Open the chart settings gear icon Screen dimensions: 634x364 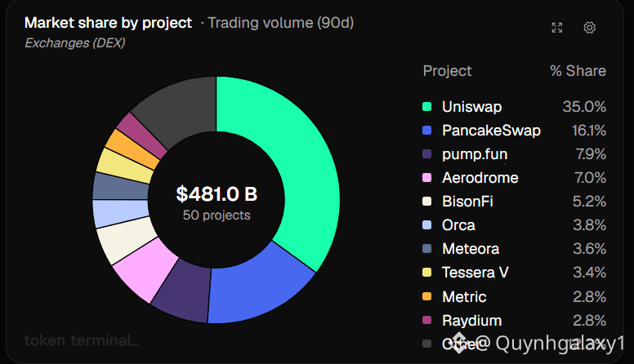tap(590, 28)
